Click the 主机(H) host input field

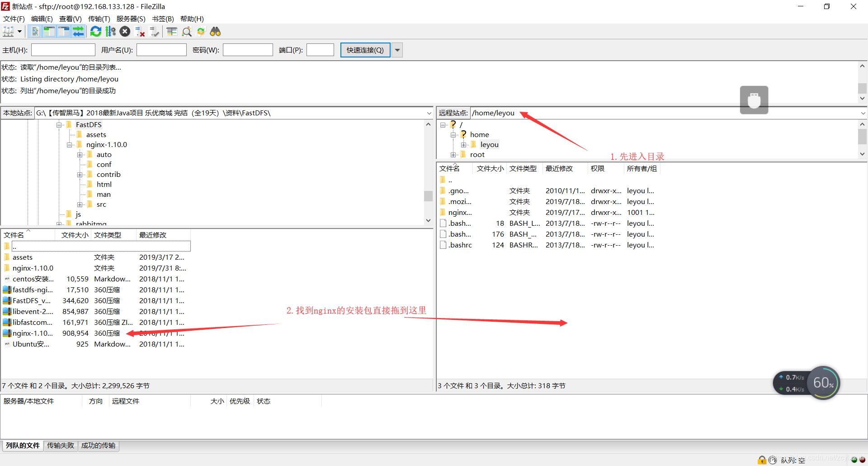pyautogui.click(x=63, y=50)
